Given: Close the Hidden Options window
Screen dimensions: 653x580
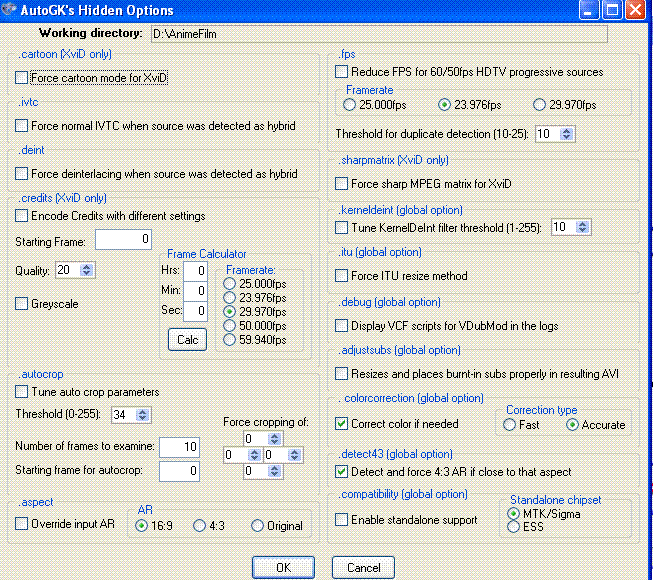Looking at the screenshot, I should (636, 10).
